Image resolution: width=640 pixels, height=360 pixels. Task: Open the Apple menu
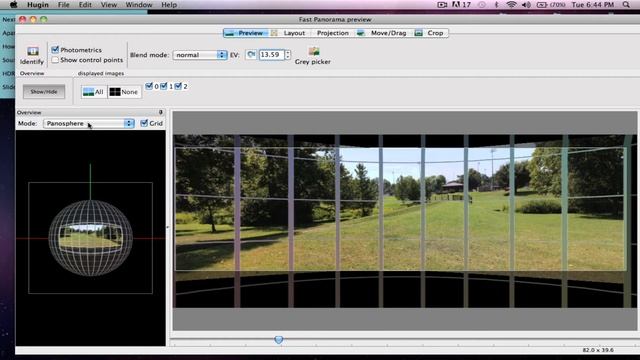click(x=13, y=5)
